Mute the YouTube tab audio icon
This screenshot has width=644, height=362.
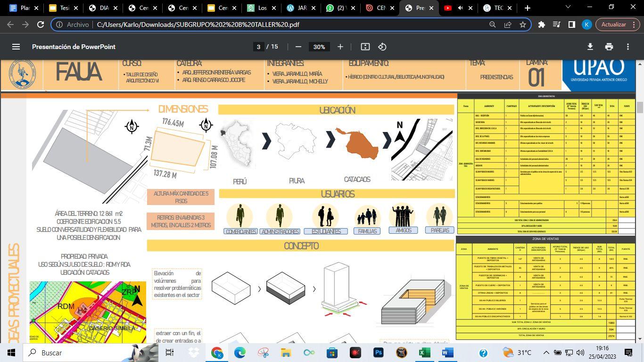tap(460, 8)
